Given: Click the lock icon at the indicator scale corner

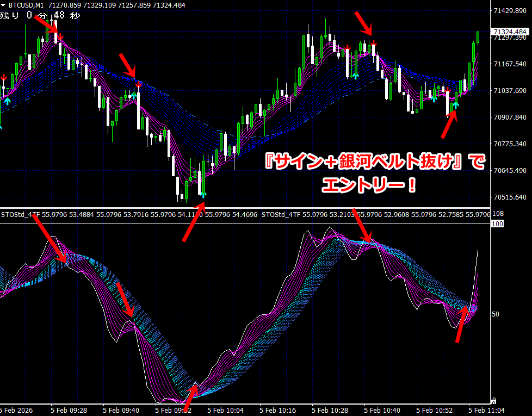Looking at the screenshot, I should (494, 401).
